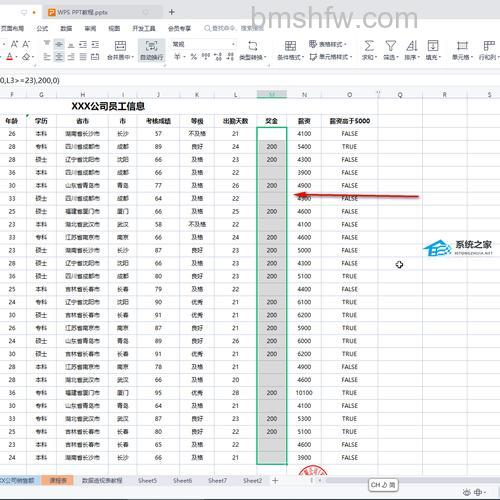The width and height of the screenshot is (500, 500).
Task: Decrease decimal places
Action: point(230,57)
